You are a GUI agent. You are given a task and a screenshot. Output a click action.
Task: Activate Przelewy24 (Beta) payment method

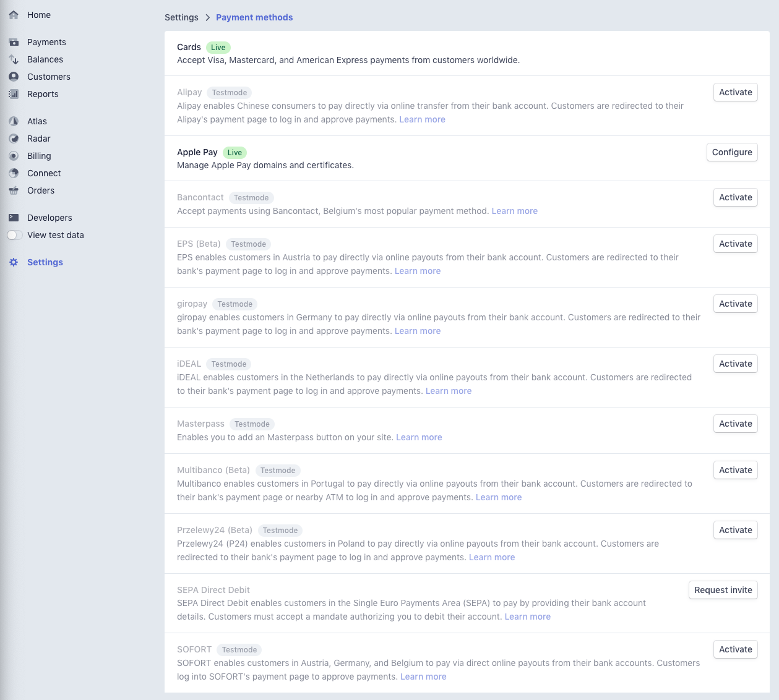pos(736,530)
